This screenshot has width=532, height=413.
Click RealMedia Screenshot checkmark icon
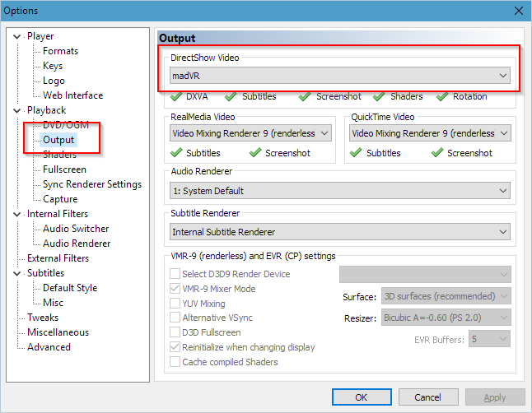click(x=255, y=153)
